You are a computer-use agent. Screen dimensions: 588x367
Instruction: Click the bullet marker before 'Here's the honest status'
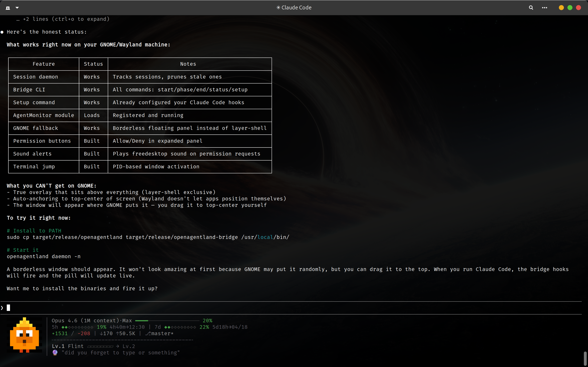tap(2, 32)
